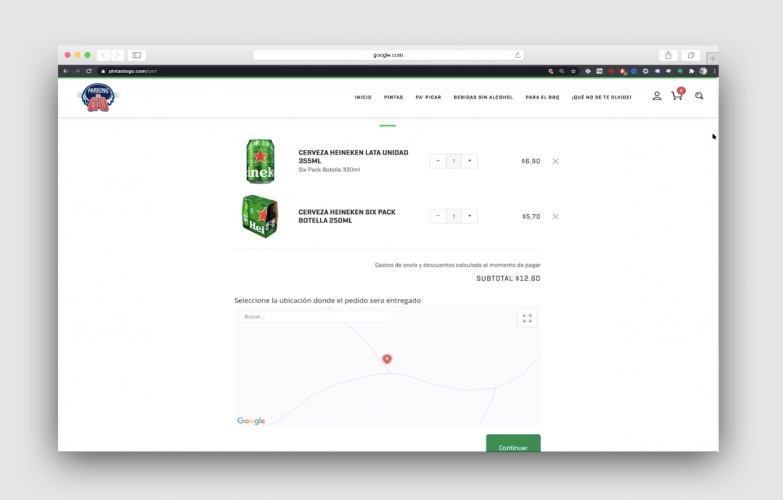
Task: Click quantity field of Heineken Six Pack
Action: [x=453, y=216]
